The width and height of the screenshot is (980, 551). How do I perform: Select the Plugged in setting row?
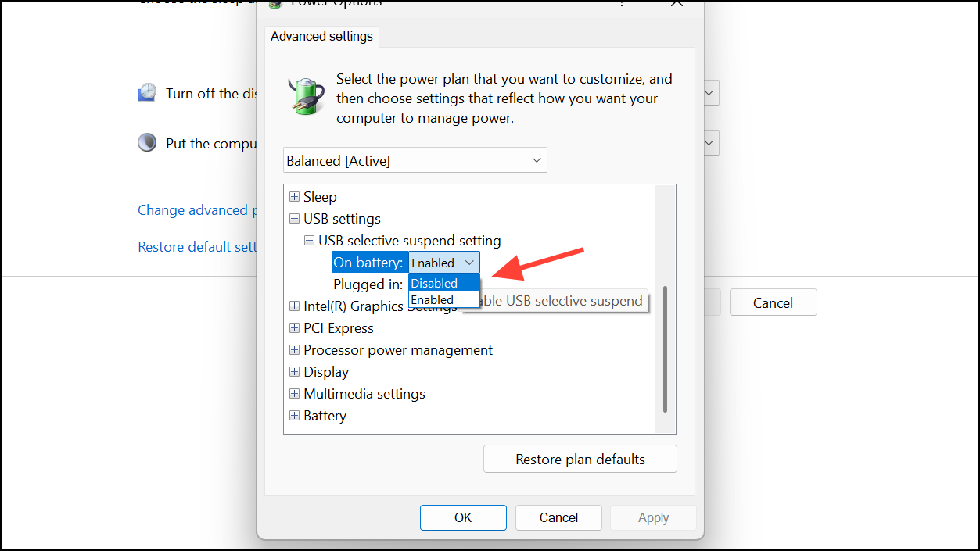[x=368, y=284]
